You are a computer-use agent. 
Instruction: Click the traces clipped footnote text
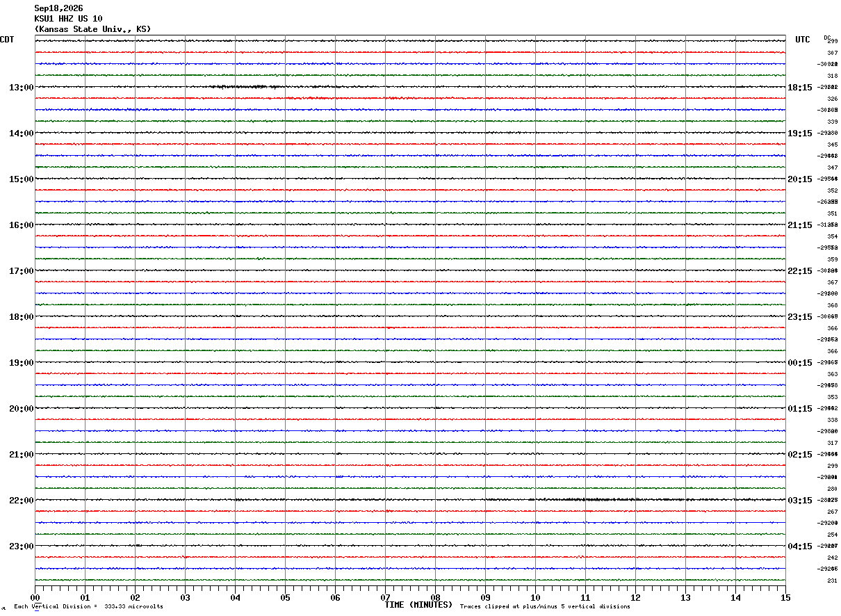[x=545, y=607]
